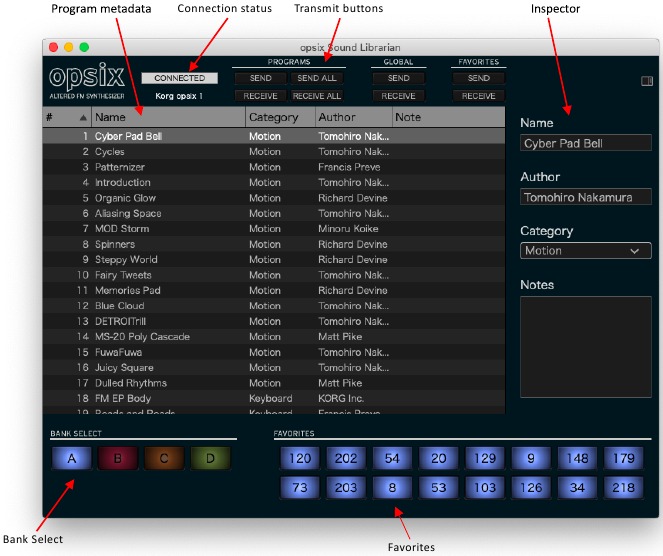Select favorite slot 218
This screenshot has width=663, height=556.
pos(624,488)
